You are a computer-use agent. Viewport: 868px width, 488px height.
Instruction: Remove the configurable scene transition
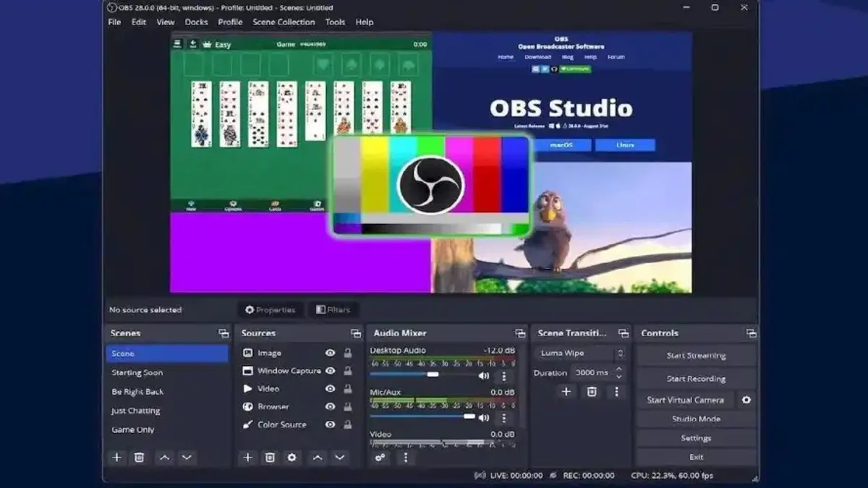(x=592, y=391)
